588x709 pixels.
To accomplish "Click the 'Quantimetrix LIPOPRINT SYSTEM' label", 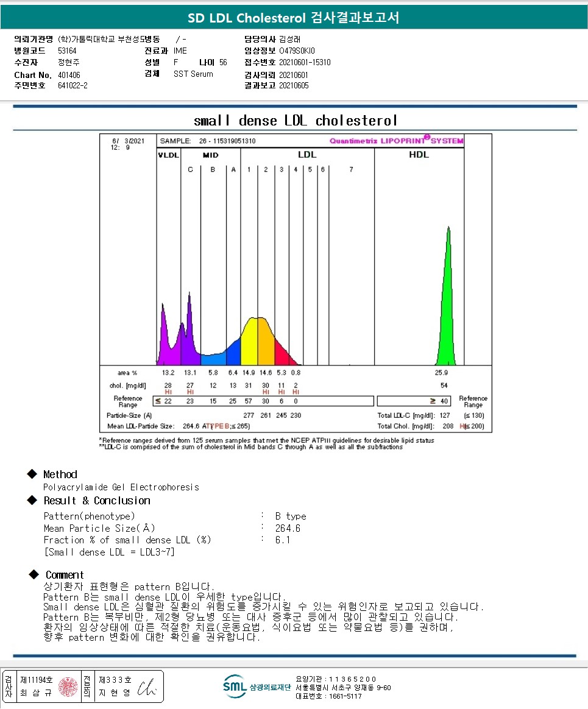I will click(397, 140).
